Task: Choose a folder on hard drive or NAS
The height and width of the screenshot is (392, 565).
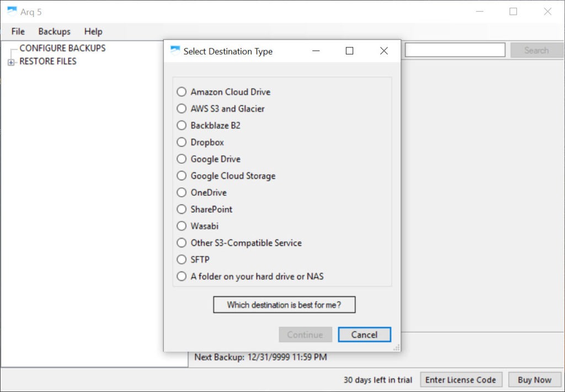Action: tap(182, 276)
